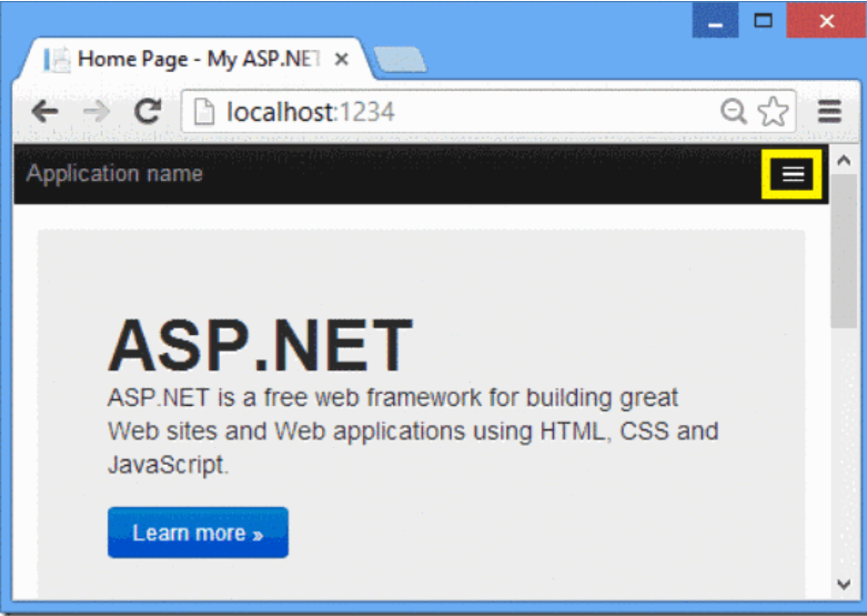Toggle the highlighted navbar hamburger button

pos(793,174)
